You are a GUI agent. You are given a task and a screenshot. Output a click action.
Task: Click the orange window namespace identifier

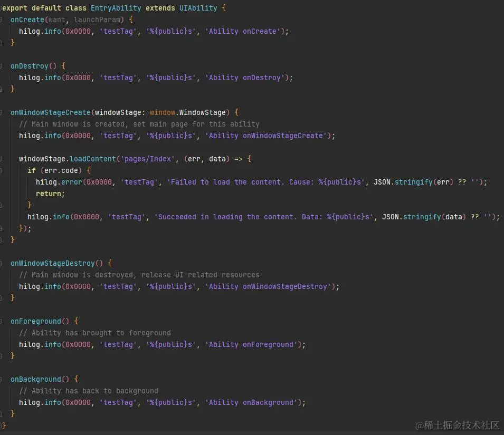163,112
